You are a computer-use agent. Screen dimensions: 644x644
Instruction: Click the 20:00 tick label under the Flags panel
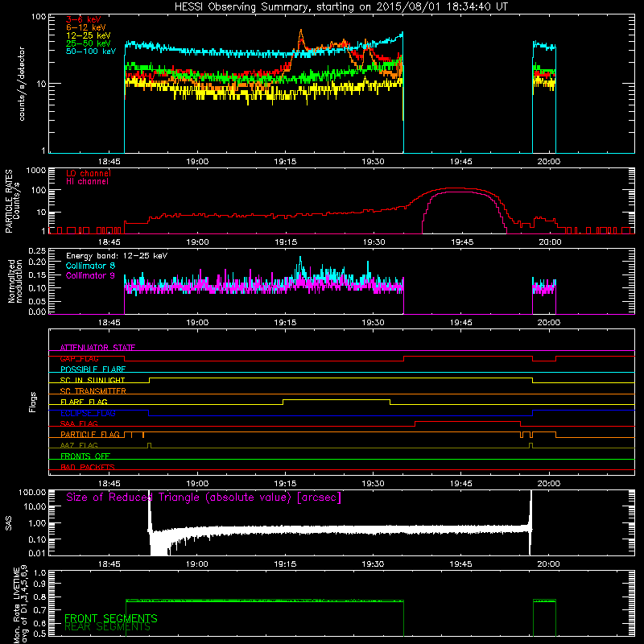549,484
